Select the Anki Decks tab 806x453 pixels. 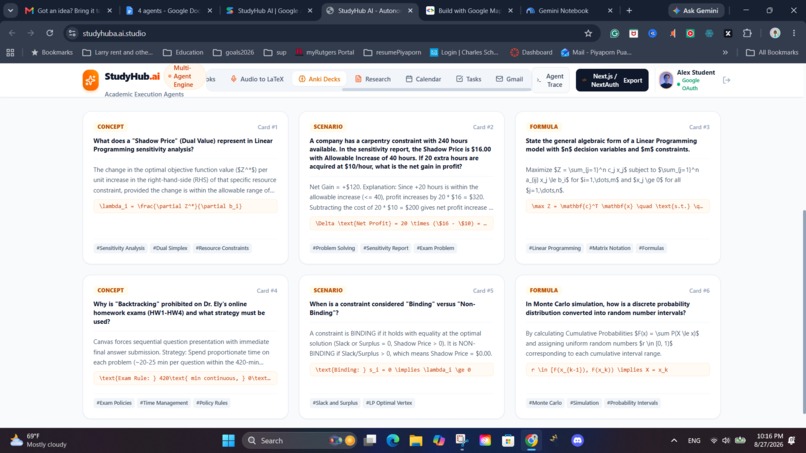pos(319,79)
